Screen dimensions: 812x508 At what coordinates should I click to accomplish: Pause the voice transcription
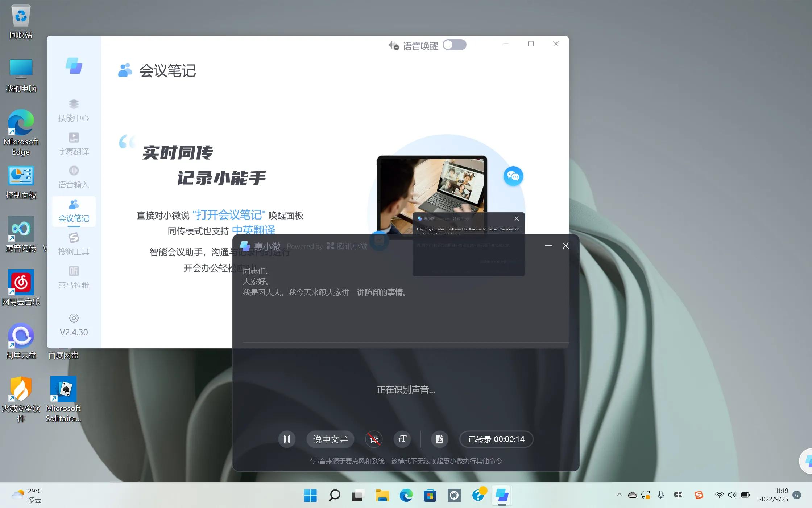286,439
